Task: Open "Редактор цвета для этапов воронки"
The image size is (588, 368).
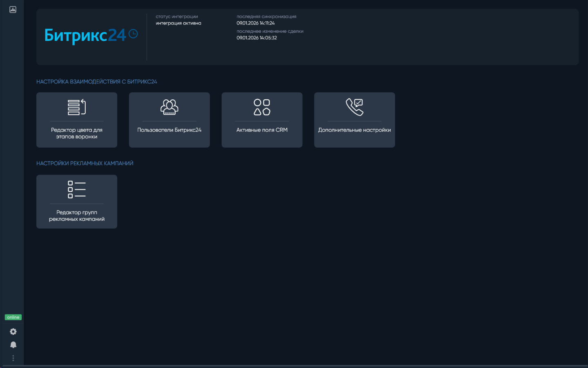Action: 77,133
